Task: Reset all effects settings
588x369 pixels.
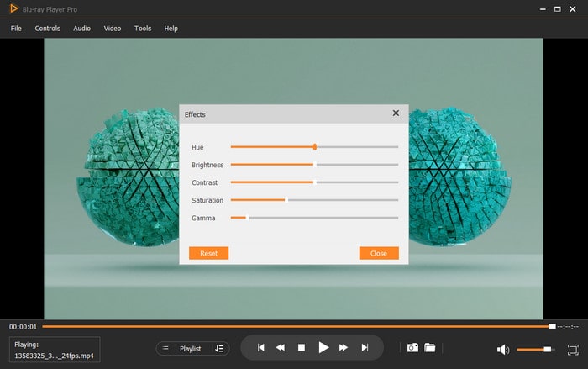Action: [209, 253]
